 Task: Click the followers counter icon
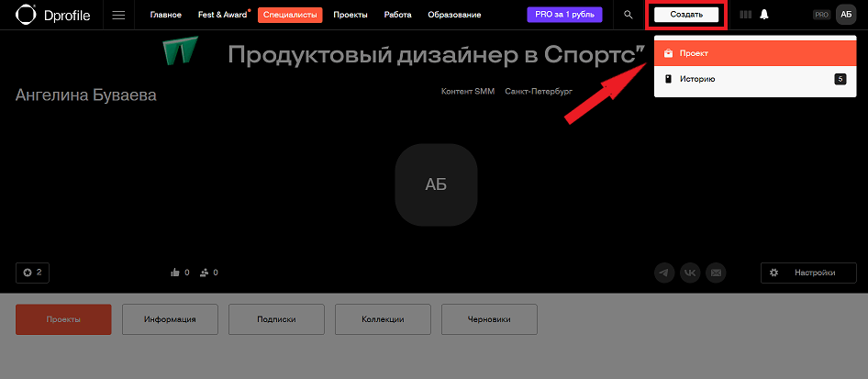(x=208, y=273)
